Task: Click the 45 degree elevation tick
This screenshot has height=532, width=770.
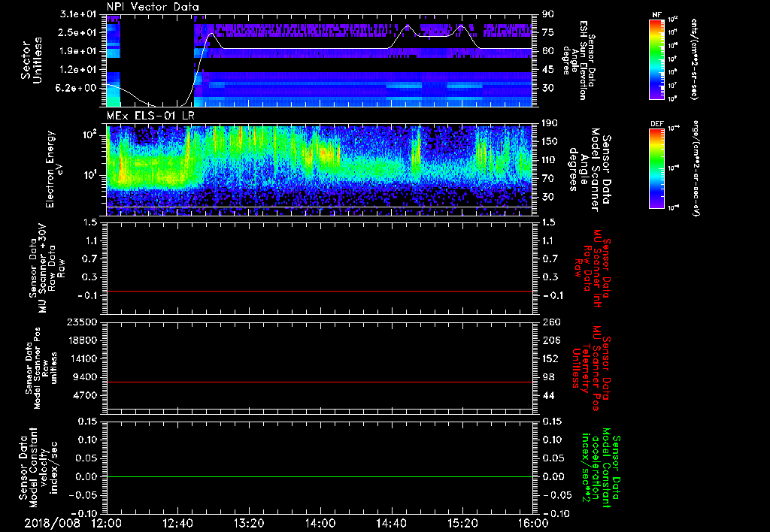Action: (x=548, y=70)
